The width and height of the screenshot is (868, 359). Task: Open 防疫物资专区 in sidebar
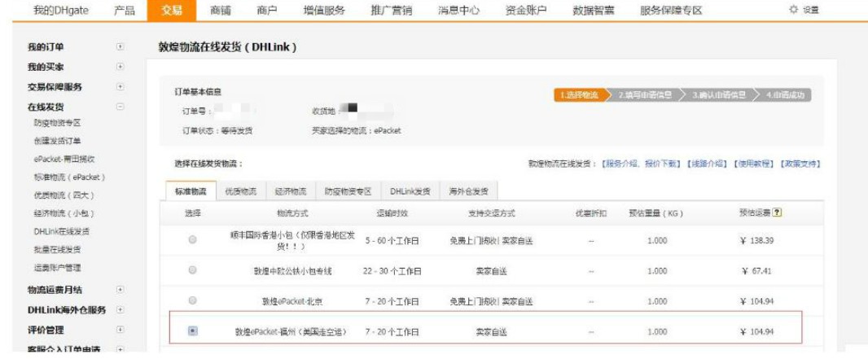click(57, 123)
